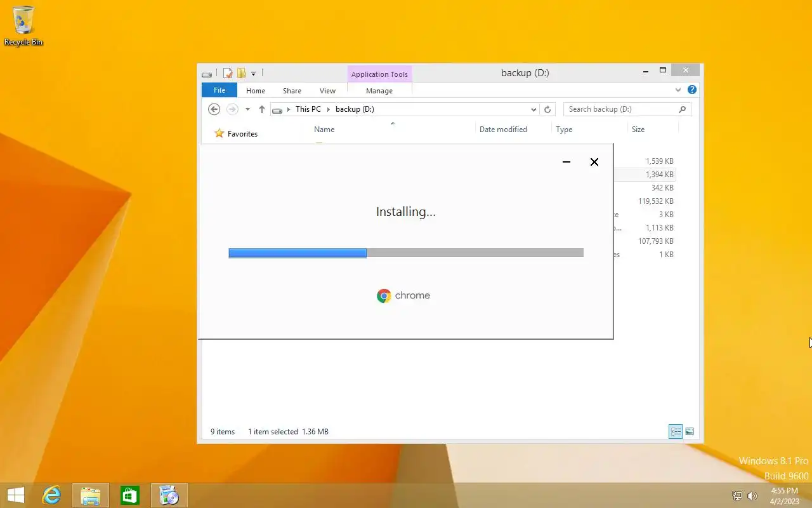Expand the chevron after This PC breadcrumb

[x=329, y=109]
